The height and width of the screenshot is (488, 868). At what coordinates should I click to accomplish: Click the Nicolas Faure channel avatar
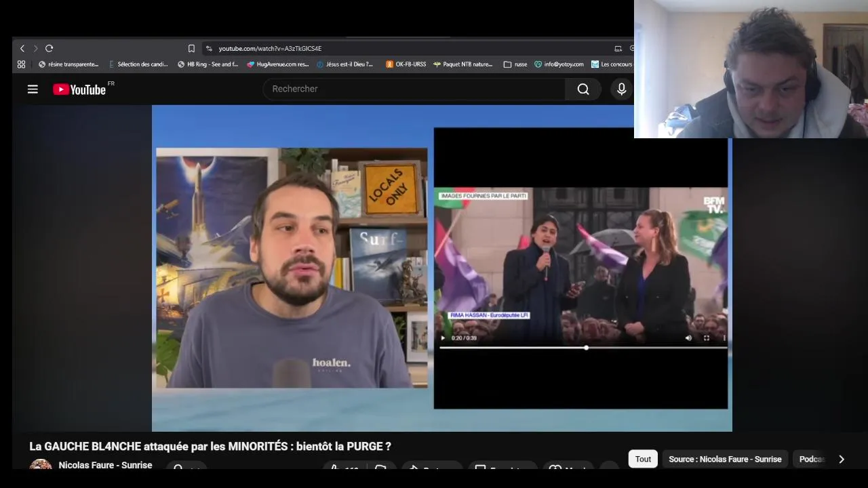(x=41, y=464)
